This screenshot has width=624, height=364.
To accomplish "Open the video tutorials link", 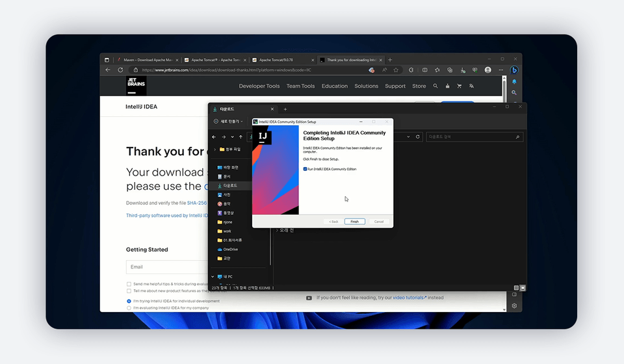I will 409,298.
